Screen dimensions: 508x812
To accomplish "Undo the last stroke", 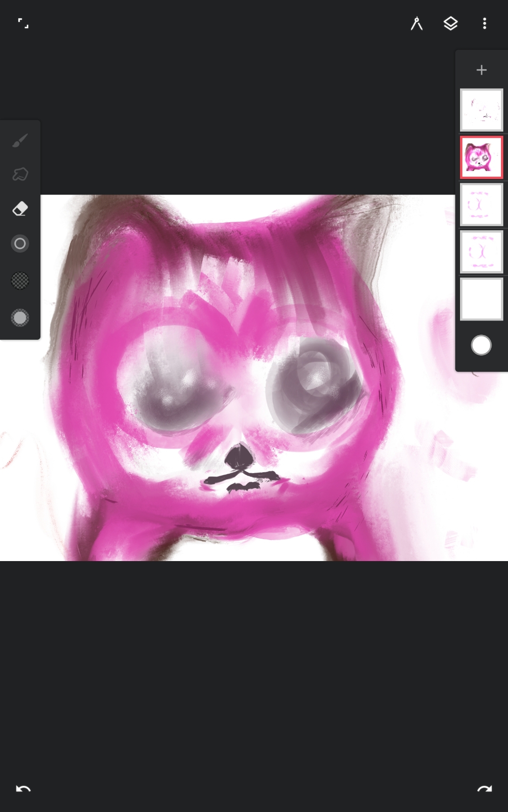I will (23, 789).
